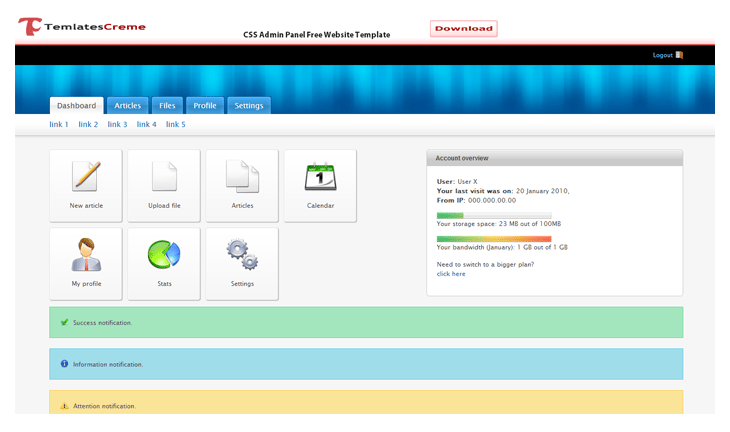The height and width of the screenshot is (432, 730).
Task: Click the 'Attention notification.' text
Action: coord(104,406)
